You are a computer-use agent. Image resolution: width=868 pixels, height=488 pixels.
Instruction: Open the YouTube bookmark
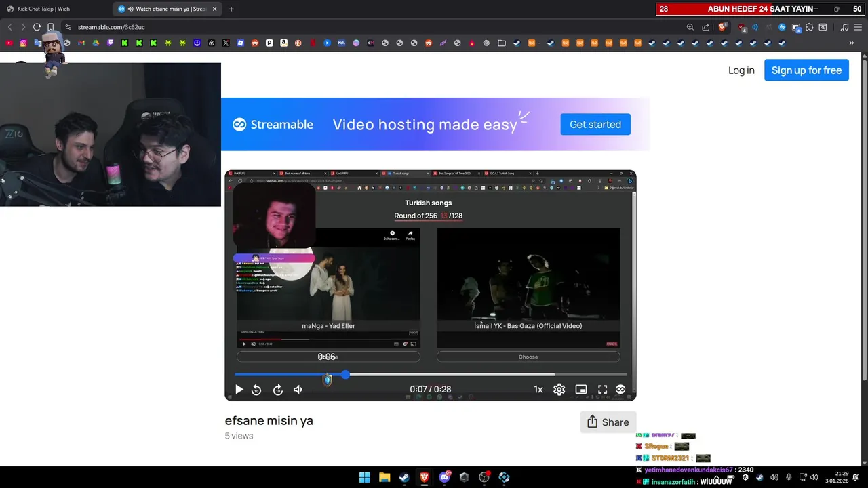(9, 43)
